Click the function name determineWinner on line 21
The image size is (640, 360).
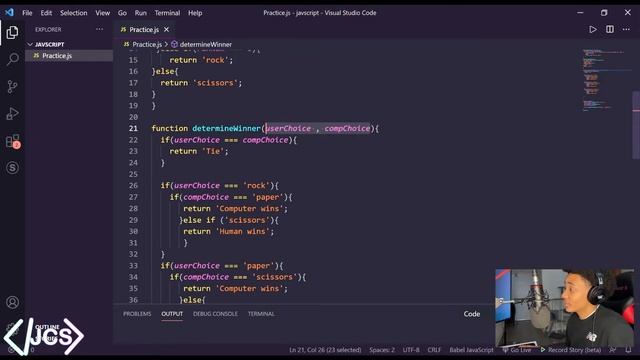[226, 128]
